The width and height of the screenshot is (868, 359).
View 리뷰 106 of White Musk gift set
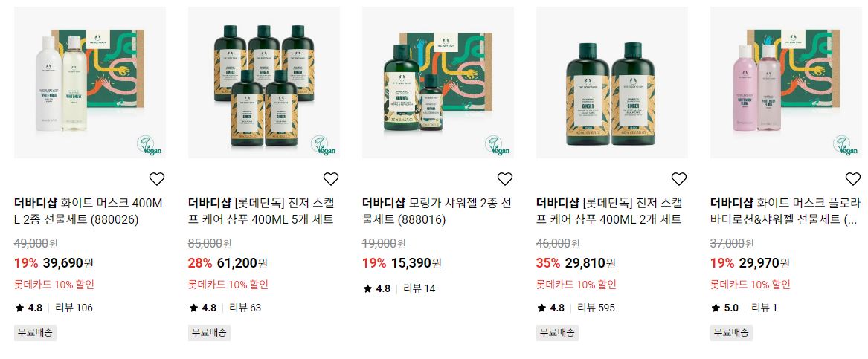[x=74, y=308]
